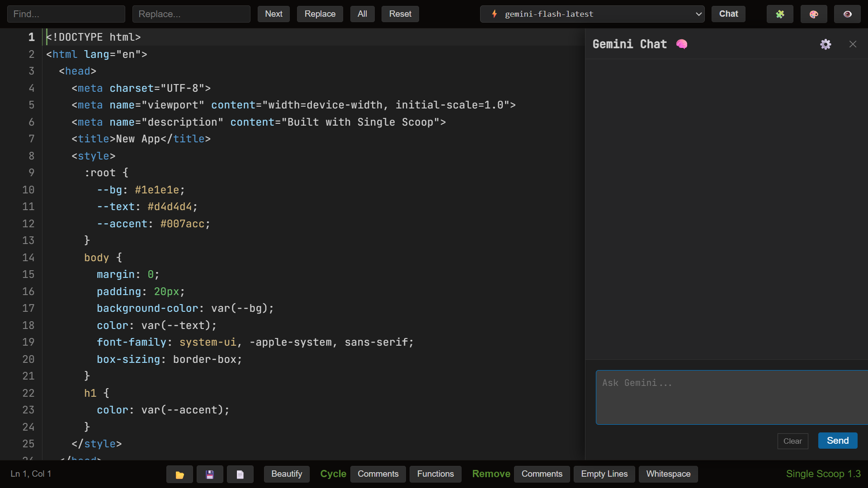Click Remove Empty Lines button

coord(604,474)
